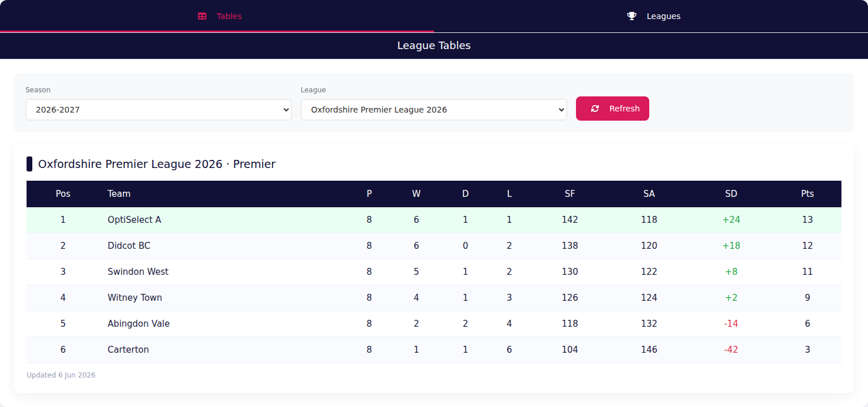Click the L column header
Viewport: 868px width, 407px height.
509,194
